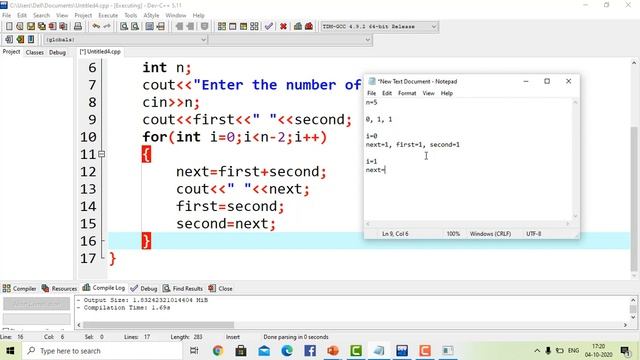640x360 pixels.
Task: Click the Windows Start button
Action: [10, 351]
